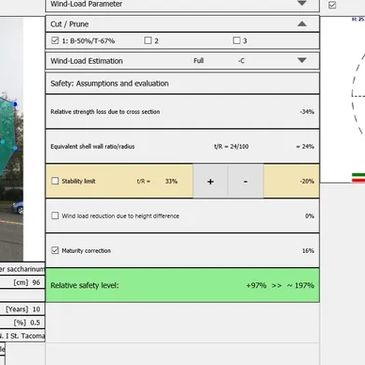Image resolution: width=365 pixels, height=365 pixels.
Task: Decrease stability limit with minus button
Action: pos(246,181)
